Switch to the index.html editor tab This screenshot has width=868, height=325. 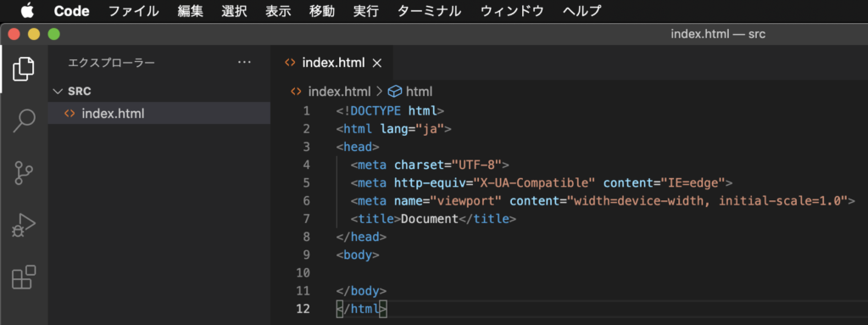[332, 63]
